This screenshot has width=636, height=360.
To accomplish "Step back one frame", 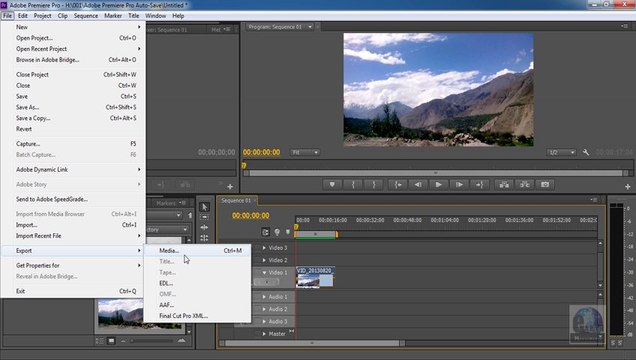I will [x=418, y=185].
